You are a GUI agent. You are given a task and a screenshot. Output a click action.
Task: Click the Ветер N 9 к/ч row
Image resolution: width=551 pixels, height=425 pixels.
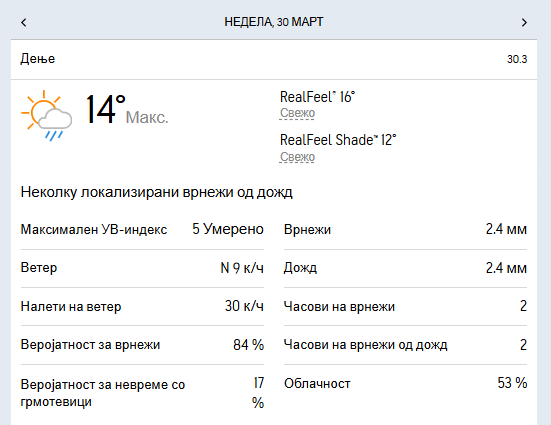[142, 268]
